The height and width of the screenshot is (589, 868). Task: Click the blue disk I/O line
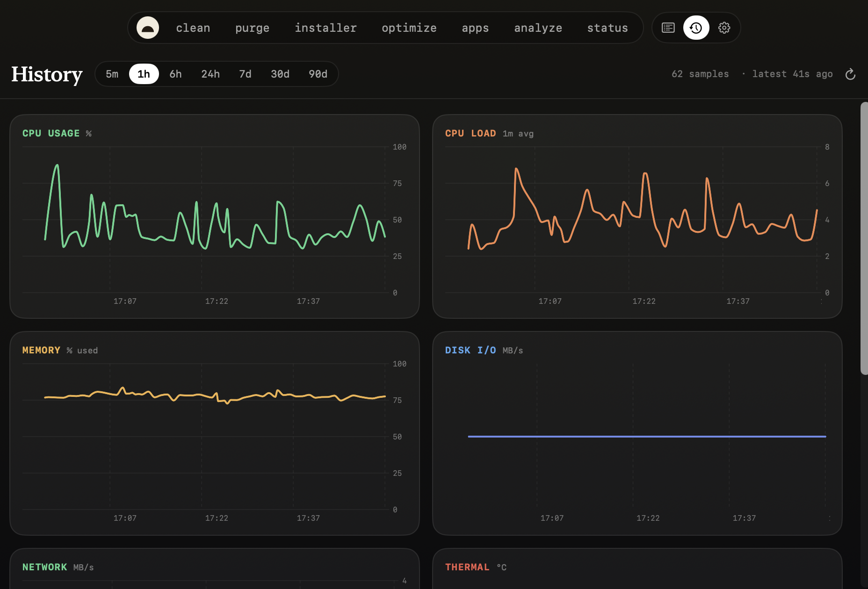pyautogui.click(x=647, y=436)
